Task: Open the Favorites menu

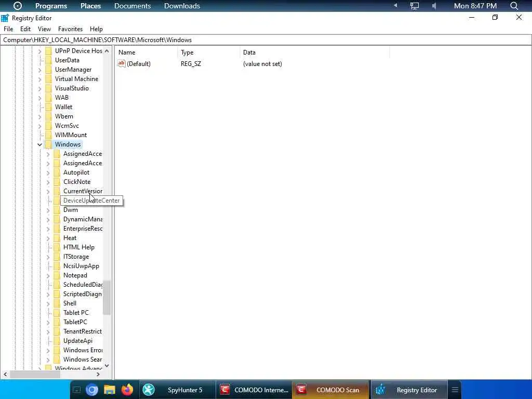Action: [x=70, y=29]
